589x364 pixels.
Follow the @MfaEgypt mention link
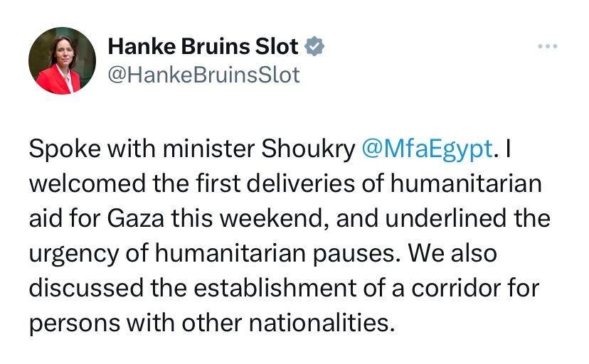pos(427,150)
